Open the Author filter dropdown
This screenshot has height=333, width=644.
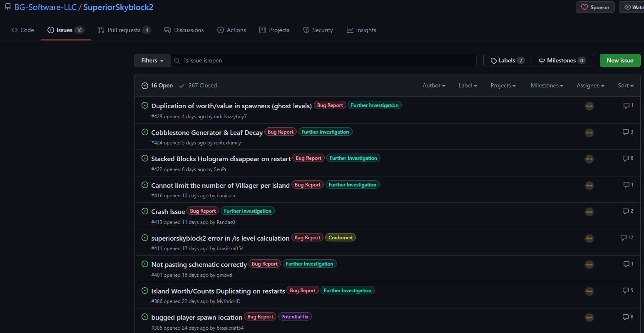point(433,86)
